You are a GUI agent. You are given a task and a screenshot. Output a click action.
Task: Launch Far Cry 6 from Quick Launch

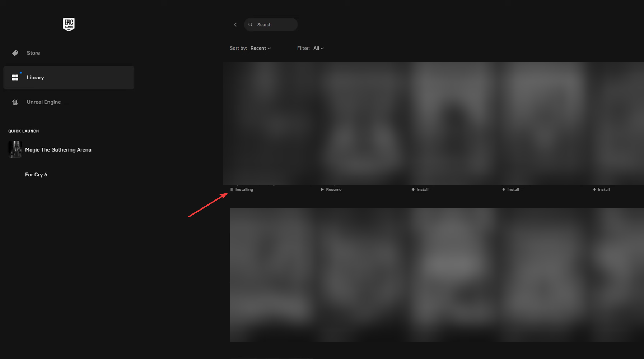(x=36, y=175)
